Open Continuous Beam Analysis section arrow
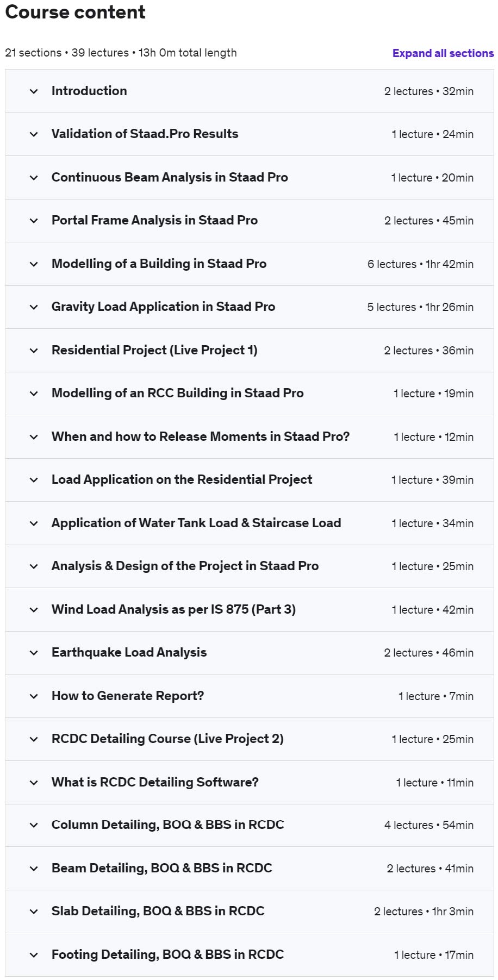 [x=34, y=178]
